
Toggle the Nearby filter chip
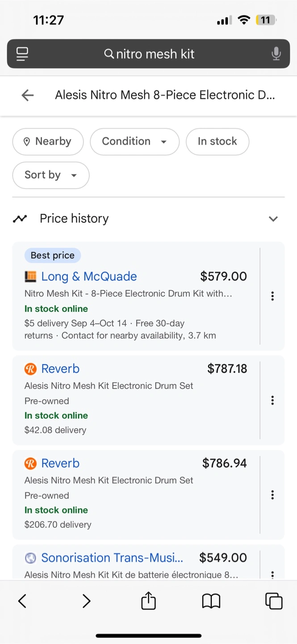[48, 141]
